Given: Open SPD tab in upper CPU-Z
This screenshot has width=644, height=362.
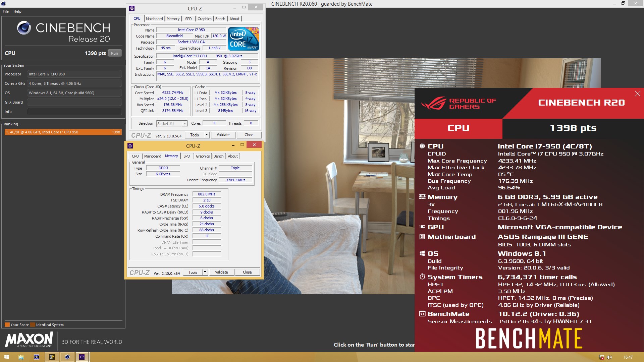Looking at the screenshot, I should coord(189,19).
